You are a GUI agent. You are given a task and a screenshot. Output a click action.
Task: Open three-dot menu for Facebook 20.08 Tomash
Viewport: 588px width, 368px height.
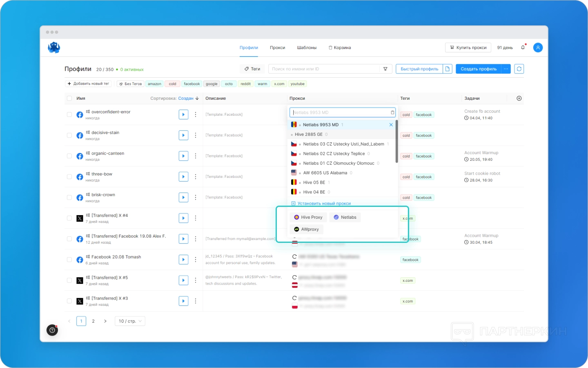[x=196, y=260]
